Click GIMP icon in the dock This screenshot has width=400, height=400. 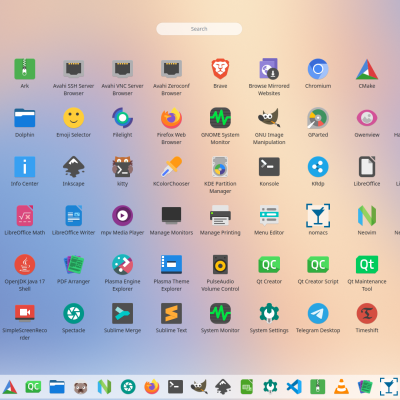pos(199,387)
